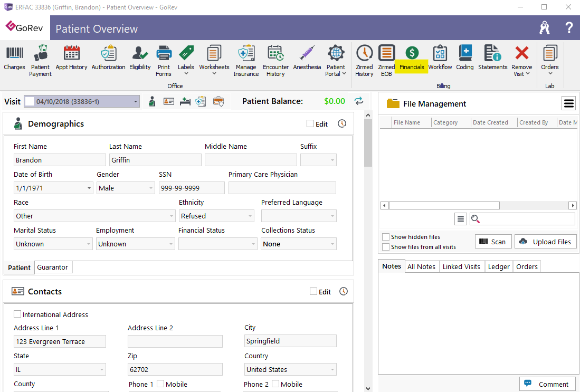This screenshot has height=392, width=580.
Task: Enable Edit for Demographics
Action: pos(310,123)
